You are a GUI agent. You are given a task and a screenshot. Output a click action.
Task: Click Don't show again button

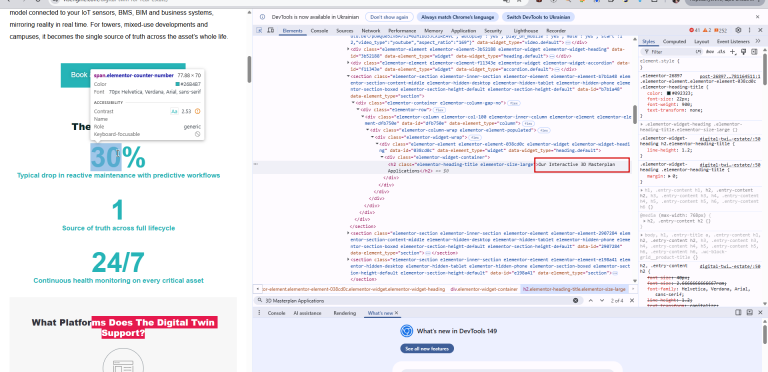point(389,17)
